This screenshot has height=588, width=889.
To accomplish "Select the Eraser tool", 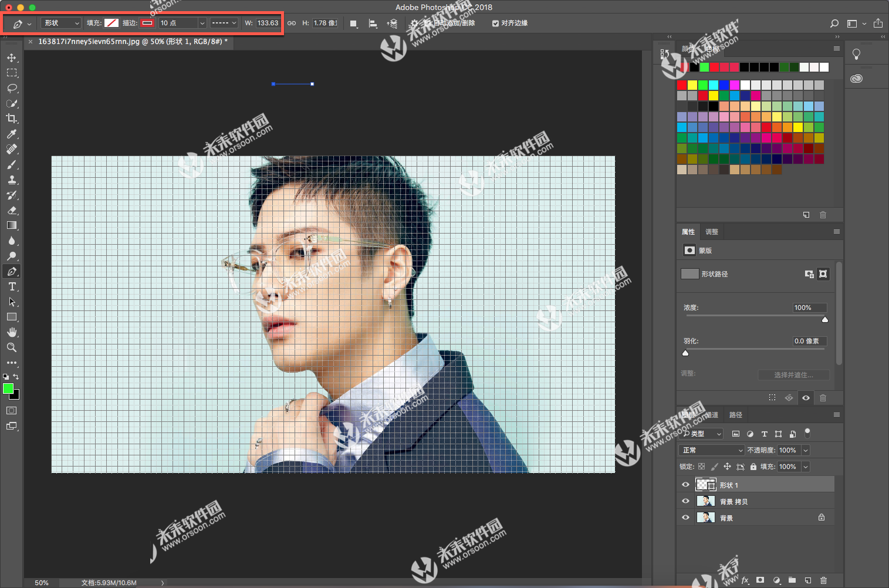I will tap(12, 210).
